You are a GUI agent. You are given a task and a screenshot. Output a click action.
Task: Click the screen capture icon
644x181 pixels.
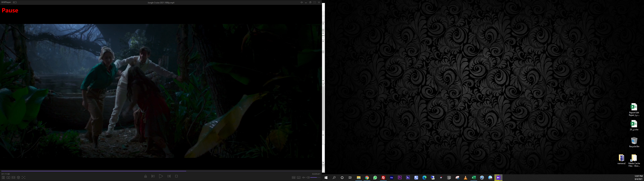point(23,177)
